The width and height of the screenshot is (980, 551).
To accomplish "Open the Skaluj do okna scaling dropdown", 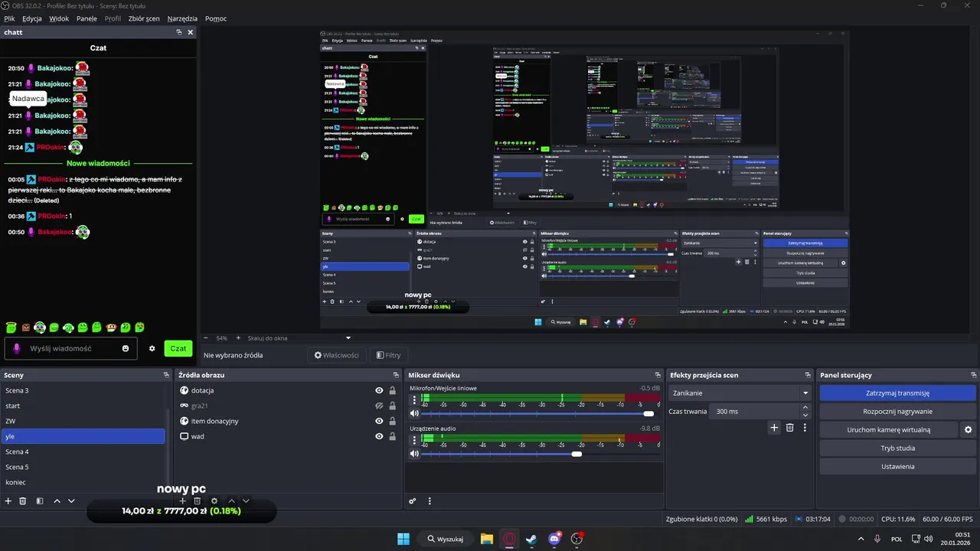I will tap(299, 337).
